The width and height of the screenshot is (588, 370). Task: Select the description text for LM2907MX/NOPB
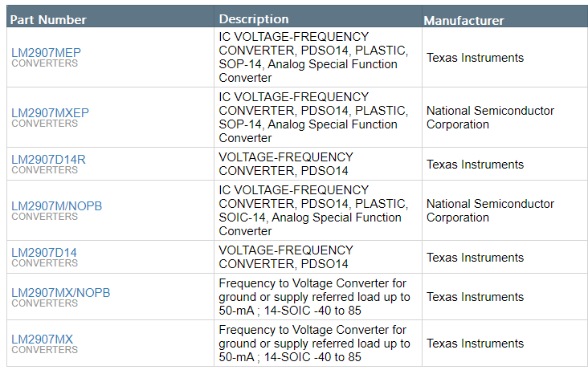coord(314,297)
